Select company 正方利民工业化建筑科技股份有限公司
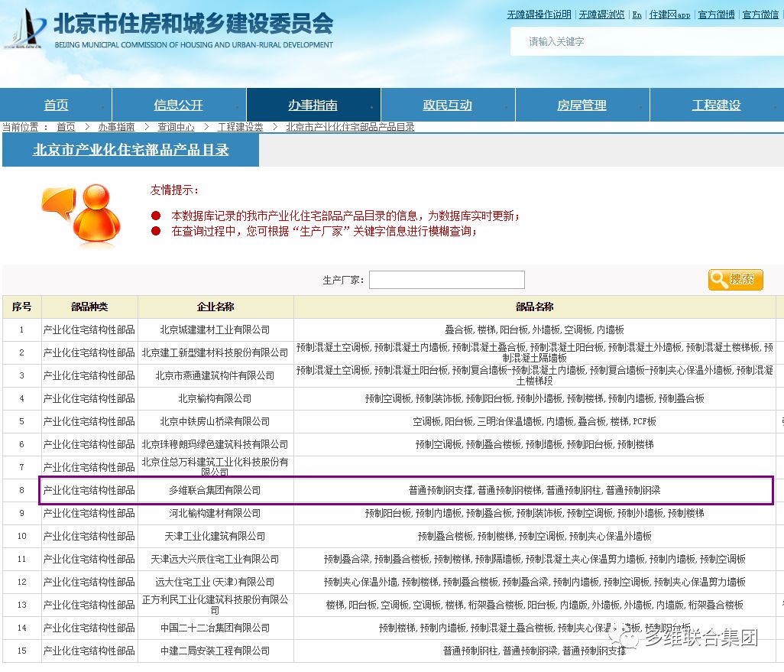784x672 pixels. point(215,605)
